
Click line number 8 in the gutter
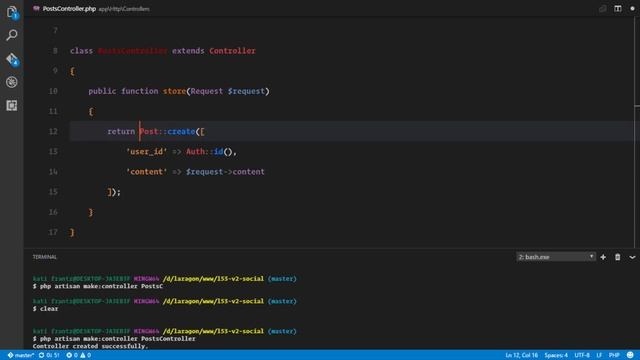(x=55, y=51)
